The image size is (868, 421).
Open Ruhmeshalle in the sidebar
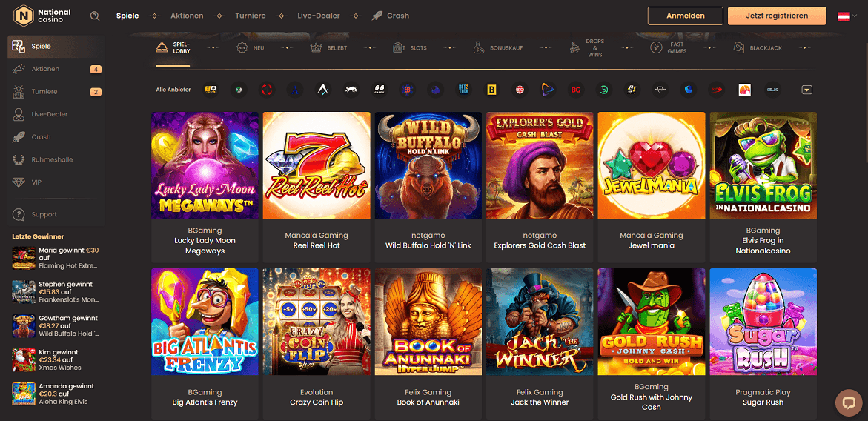(52, 159)
